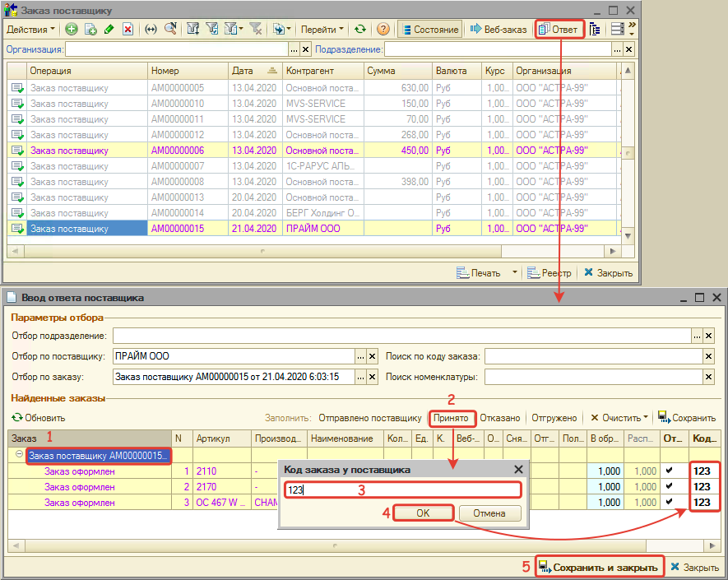Open the list settings icon in the toolbar
Image resolution: width=728 pixels, height=580 pixels.
[617, 30]
